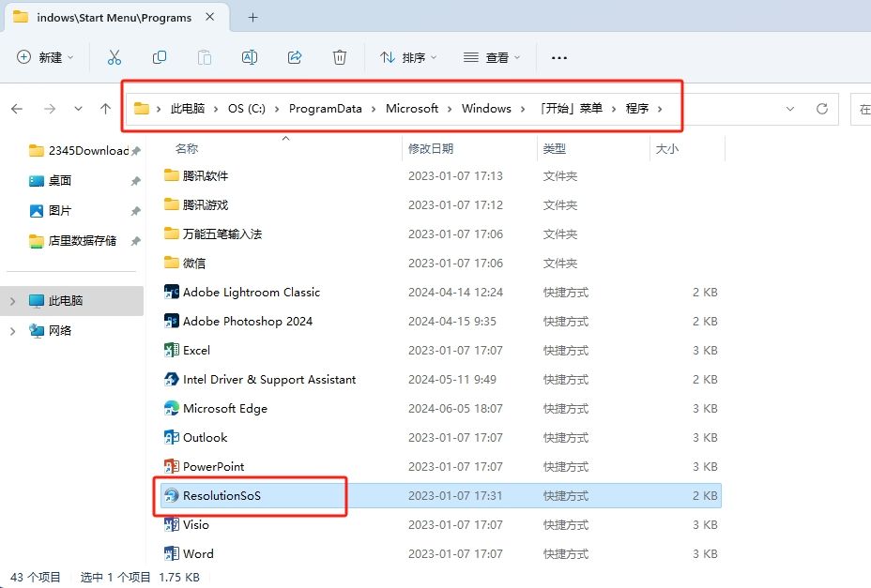Click OS (C:) in the address path
Viewport: 871px width, 588px height.
pyautogui.click(x=247, y=108)
